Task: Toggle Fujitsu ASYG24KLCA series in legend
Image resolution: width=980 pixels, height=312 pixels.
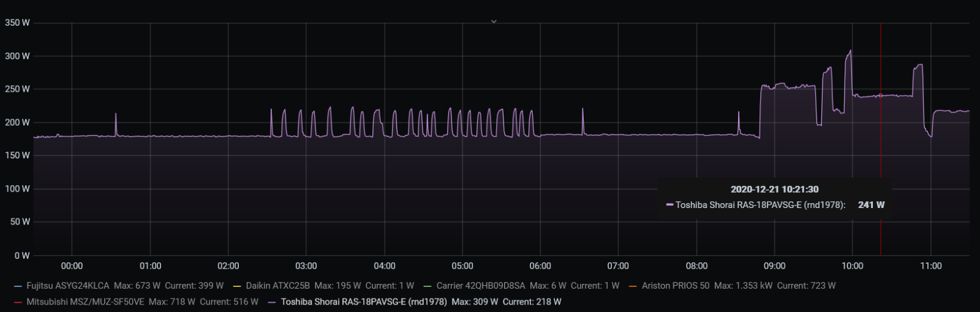Action: [x=68, y=286]
